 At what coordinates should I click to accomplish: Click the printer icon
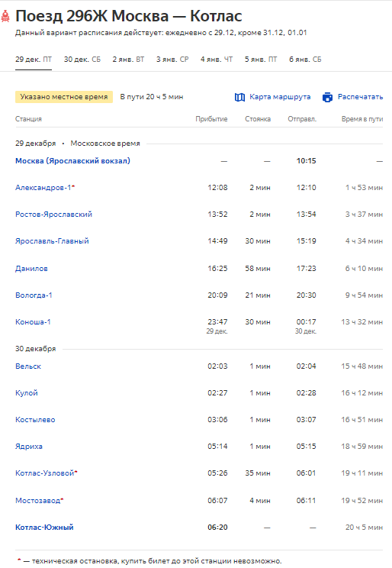click(327, 97)
